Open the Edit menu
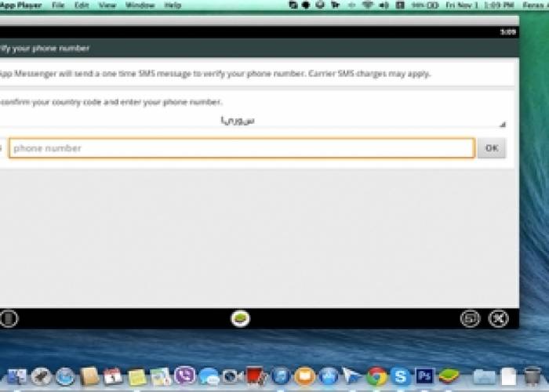Screen dimensions: 549x392 click(82, 5)
